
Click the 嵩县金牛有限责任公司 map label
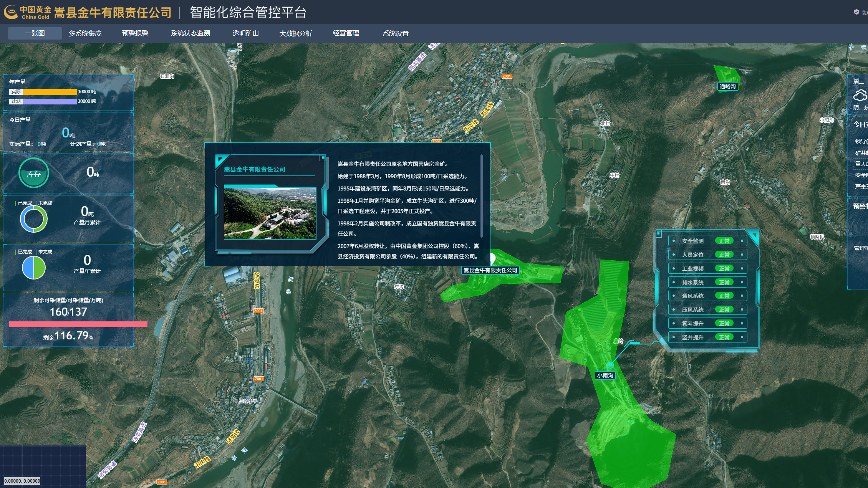coord(490,270)
